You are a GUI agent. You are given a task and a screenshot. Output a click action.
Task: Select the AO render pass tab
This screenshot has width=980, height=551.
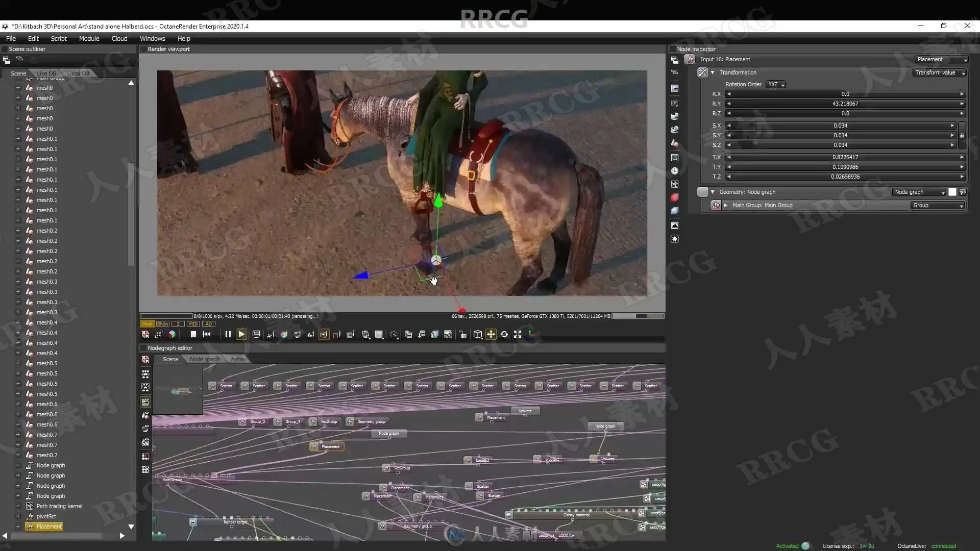pyautogui.click(x=208, y=323)
